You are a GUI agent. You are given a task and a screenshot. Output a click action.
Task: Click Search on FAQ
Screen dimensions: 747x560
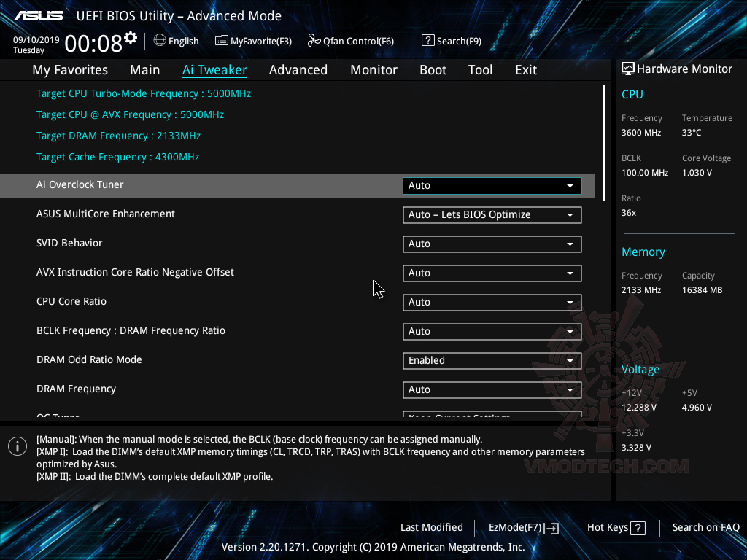(705, 527)
